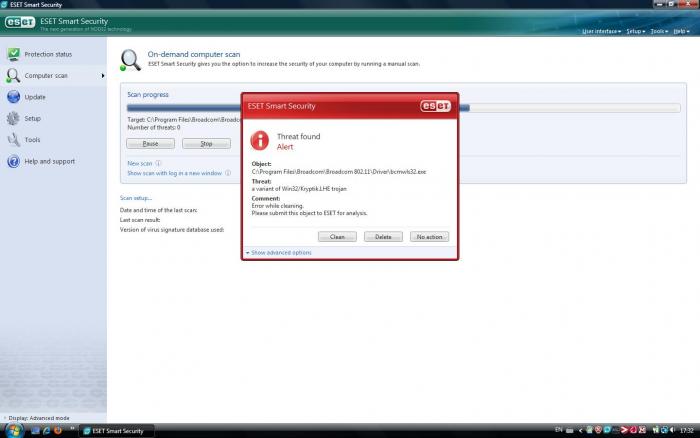Open the Scan setup... link
The image size is (700, 438).
pos(136,198)
